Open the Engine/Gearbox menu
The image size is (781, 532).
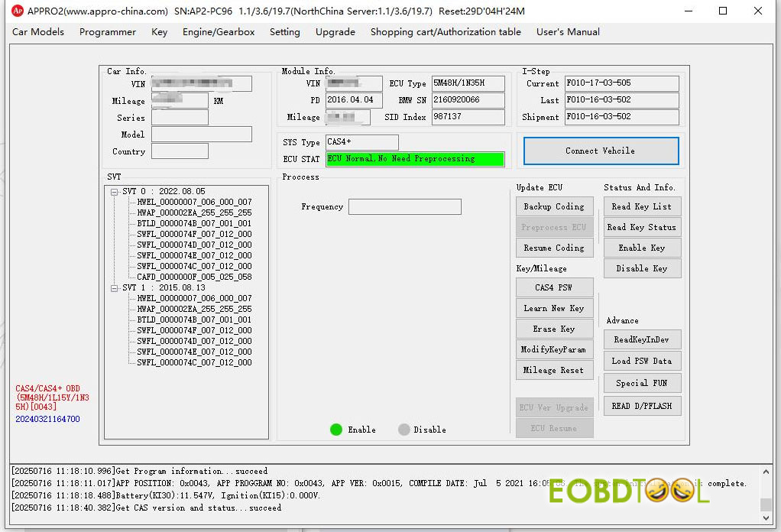tap(219, 32)
